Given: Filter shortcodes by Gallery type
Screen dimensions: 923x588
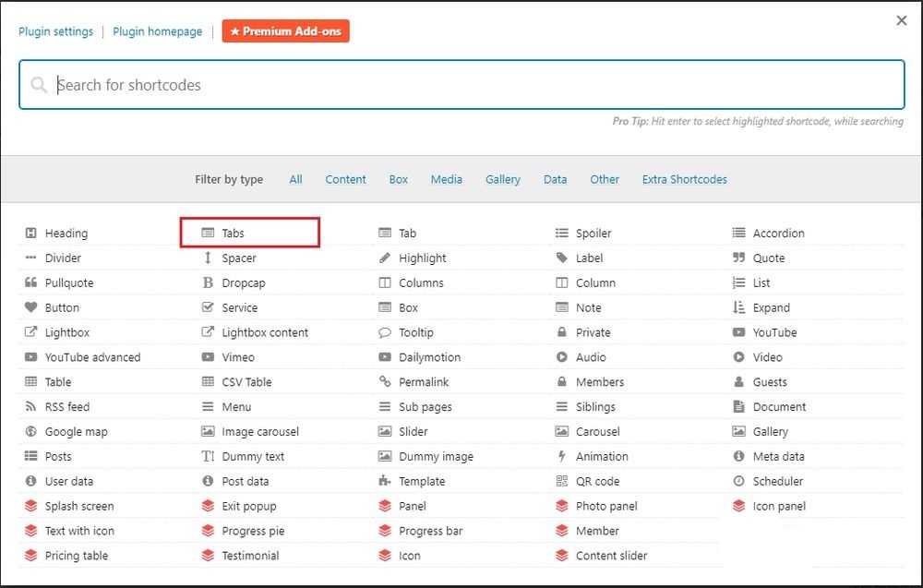Looking at the screenshot, I should [x=503, y=179].
